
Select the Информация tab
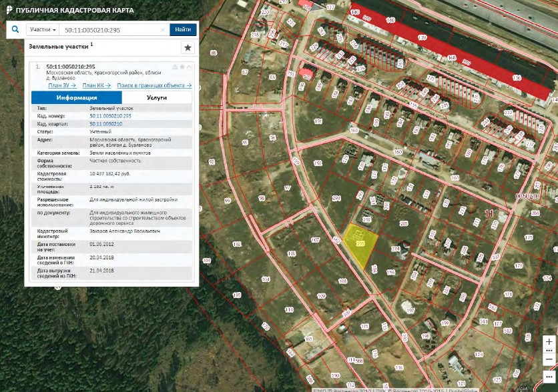(77, 97)
